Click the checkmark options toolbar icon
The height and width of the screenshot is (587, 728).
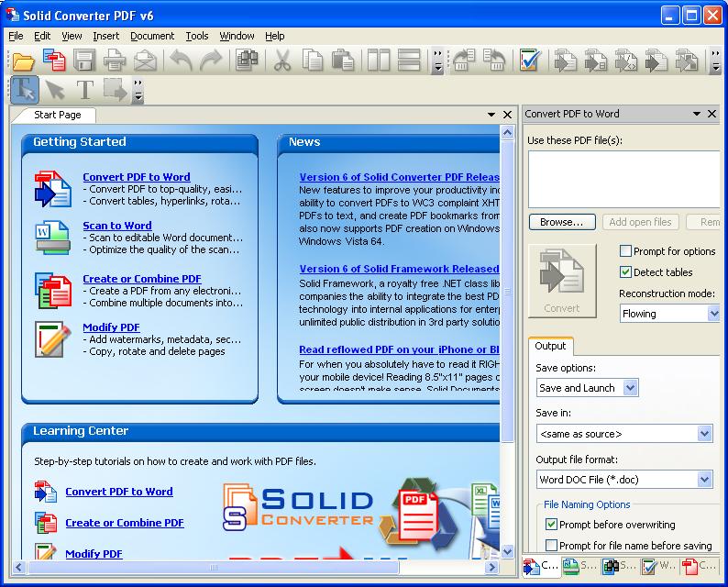coord(530,61)
